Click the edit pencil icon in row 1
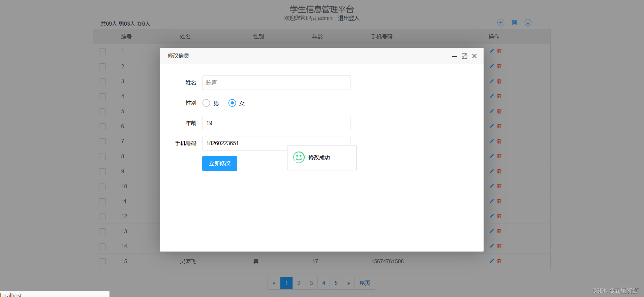644x297 pixels. pyautogui.click(x=492, y=51)
